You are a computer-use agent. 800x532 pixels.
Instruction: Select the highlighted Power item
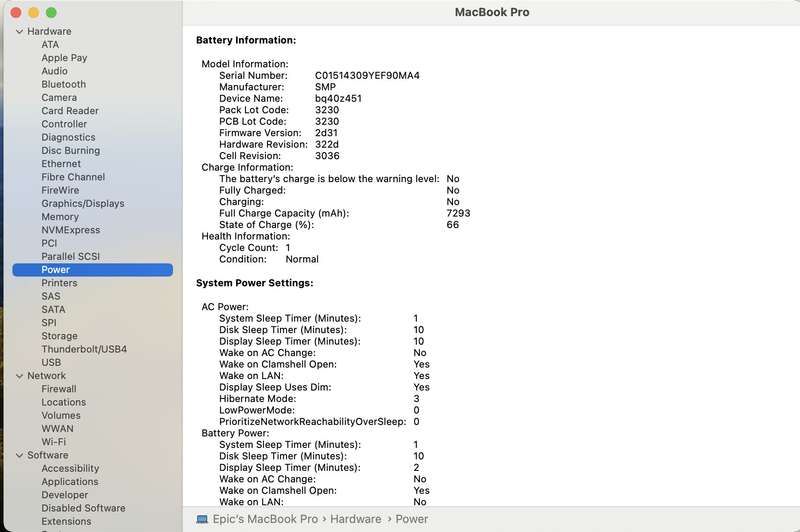tap(92, 270)
